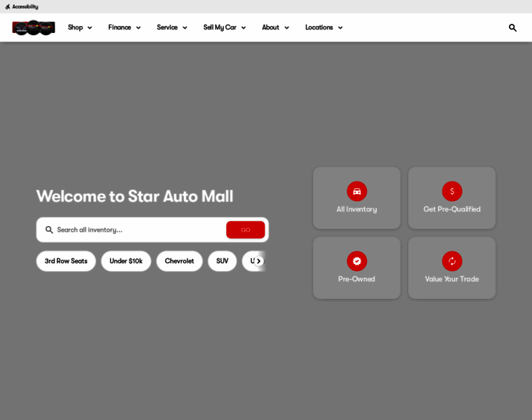Screen dimensions: 532x420
Task: Open the Get Pre-Qualified label link
Action: tap(452, 209)
